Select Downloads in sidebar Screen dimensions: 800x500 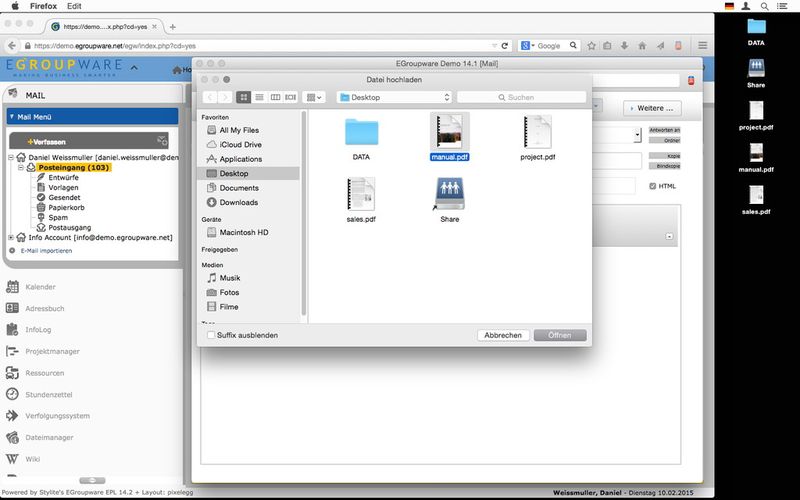pyautogui.click(x=238, y=202)
